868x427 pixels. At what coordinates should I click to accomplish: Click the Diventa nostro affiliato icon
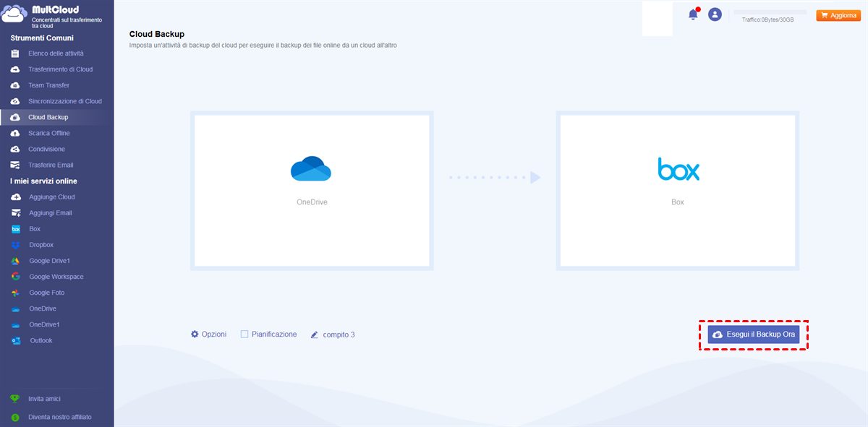[x=15, y=417]
